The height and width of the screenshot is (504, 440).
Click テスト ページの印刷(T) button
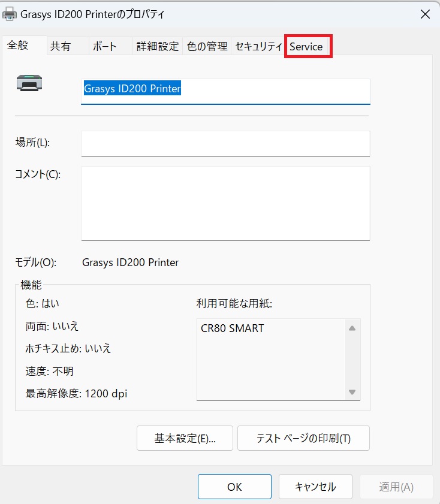tap(303, 438)
